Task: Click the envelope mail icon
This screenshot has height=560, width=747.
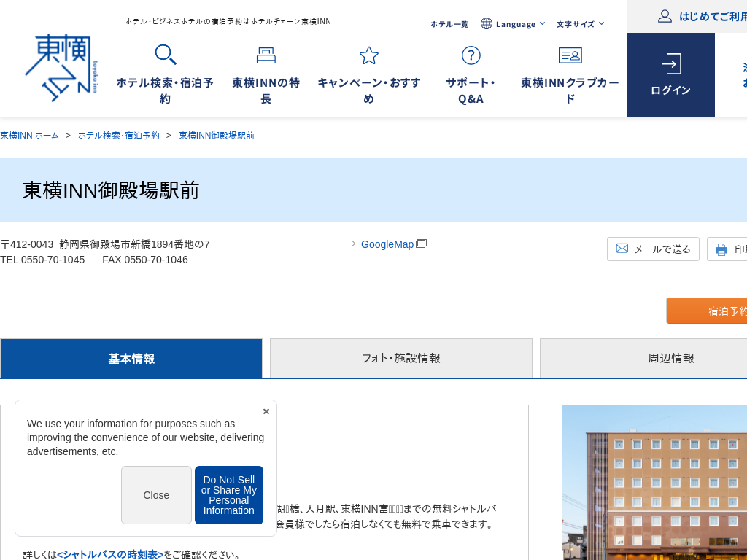Action: pos(622,248)
